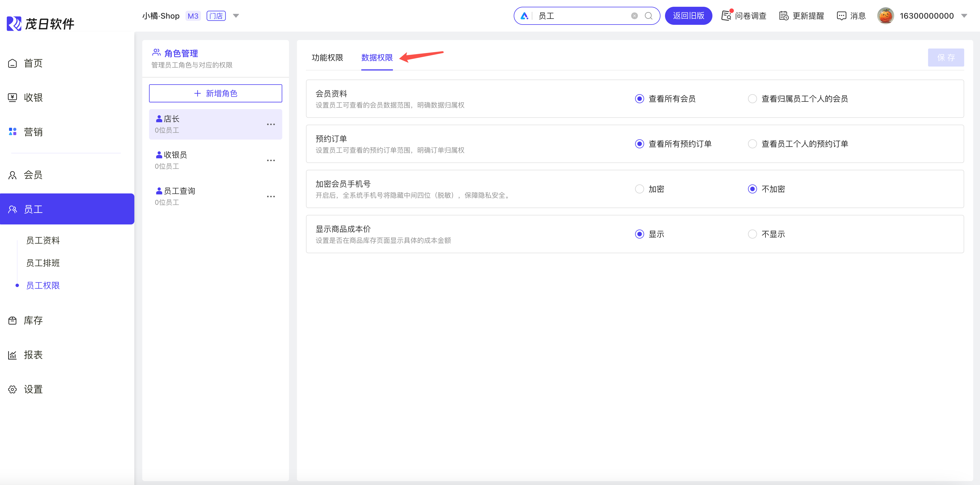
Task: Click the search magnifier icon
Action: point(648,16)
